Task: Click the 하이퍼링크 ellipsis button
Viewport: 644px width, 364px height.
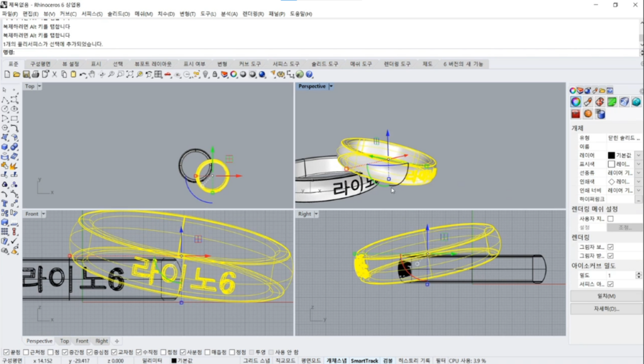Action: 638,199
